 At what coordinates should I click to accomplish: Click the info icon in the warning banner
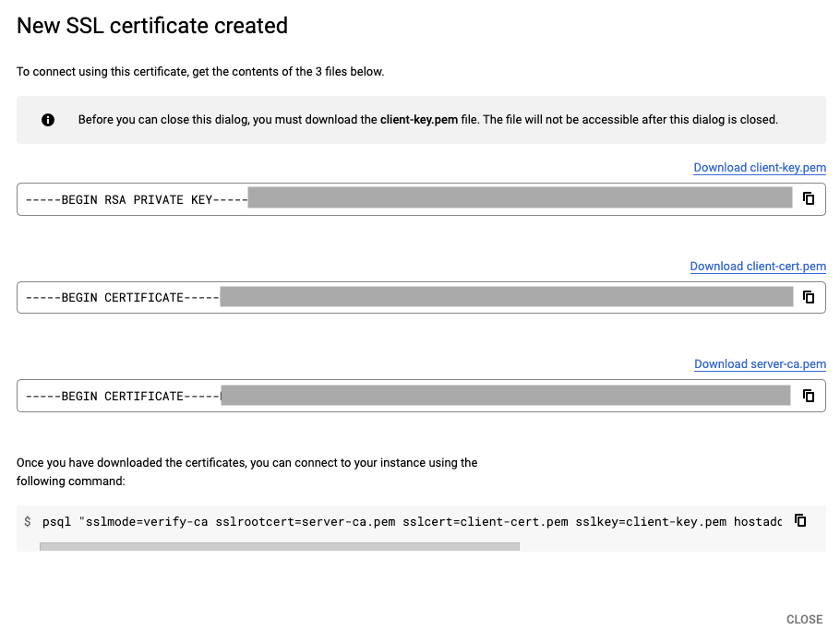[47, 119]
